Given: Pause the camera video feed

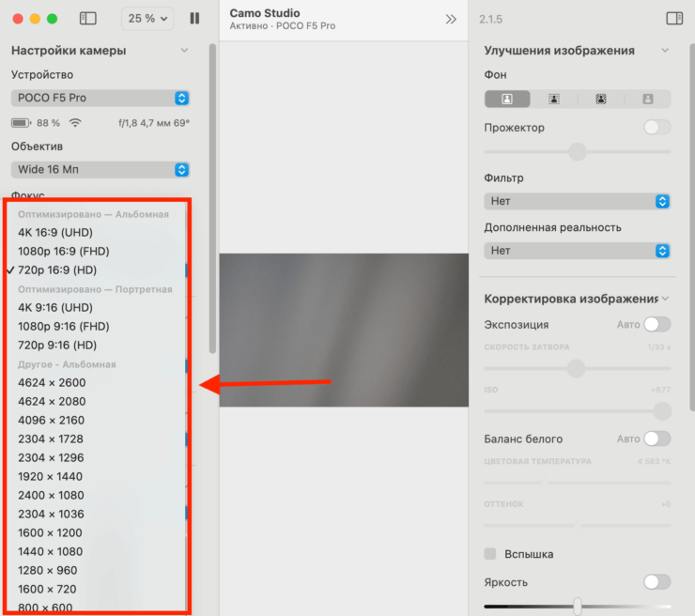Looking at the screenshot, I should point(194,18).
